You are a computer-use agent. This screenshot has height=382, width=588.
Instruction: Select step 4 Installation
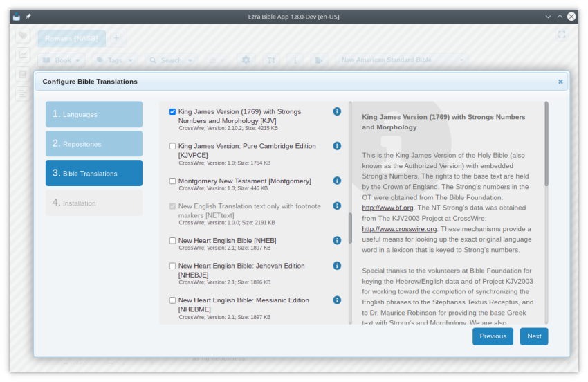[94, 203]
